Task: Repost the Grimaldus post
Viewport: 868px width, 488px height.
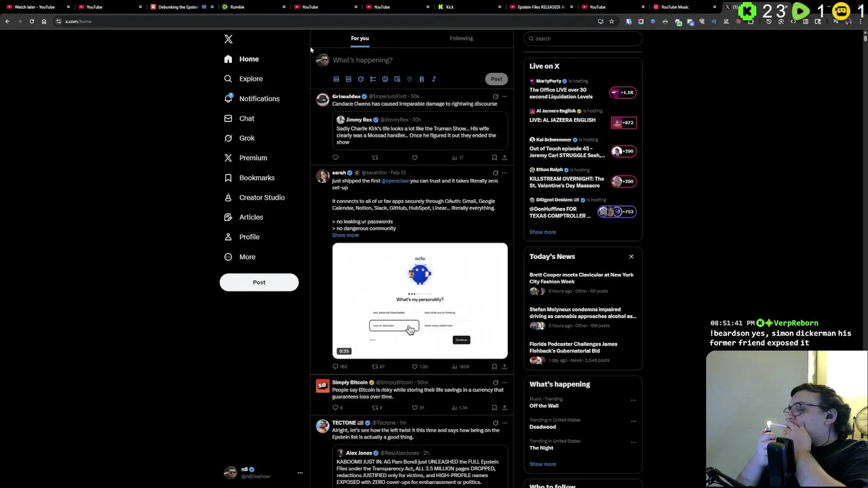Action: (375, 158)
